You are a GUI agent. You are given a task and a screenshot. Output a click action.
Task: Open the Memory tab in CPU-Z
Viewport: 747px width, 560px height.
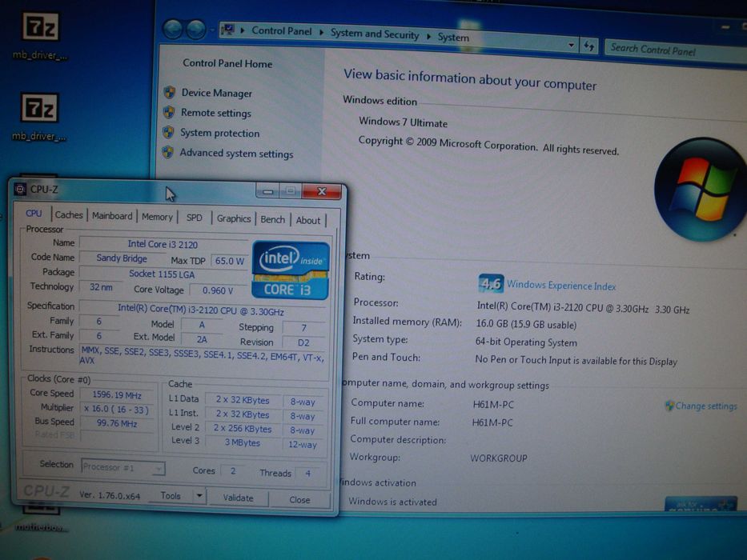coord(157,217)
